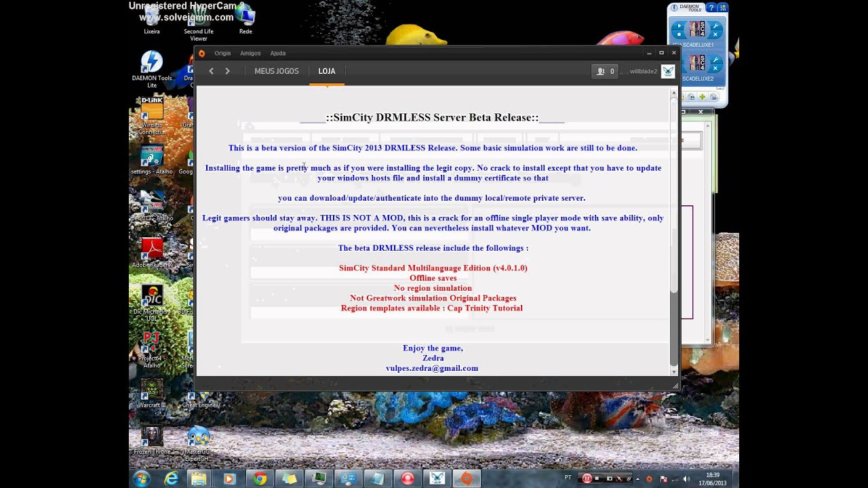
Task: Open the friends count indicator in Origin
Action: pyautogui.click(x=605, y=71)
